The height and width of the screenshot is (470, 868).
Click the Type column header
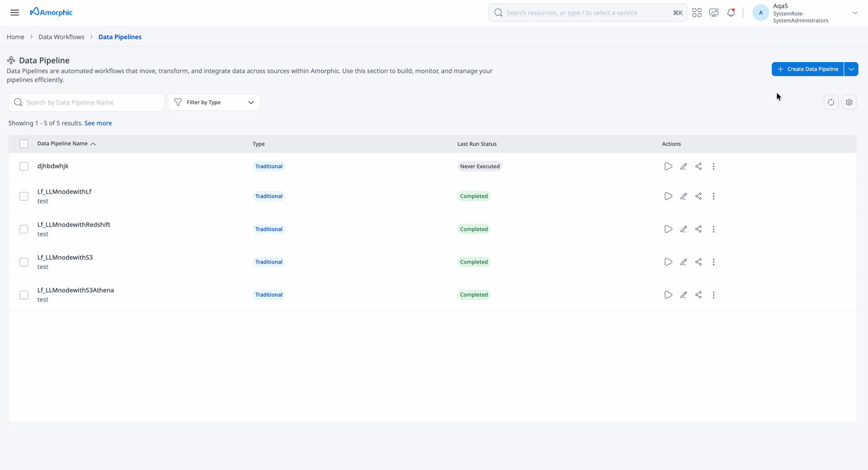tap(258, 144)
